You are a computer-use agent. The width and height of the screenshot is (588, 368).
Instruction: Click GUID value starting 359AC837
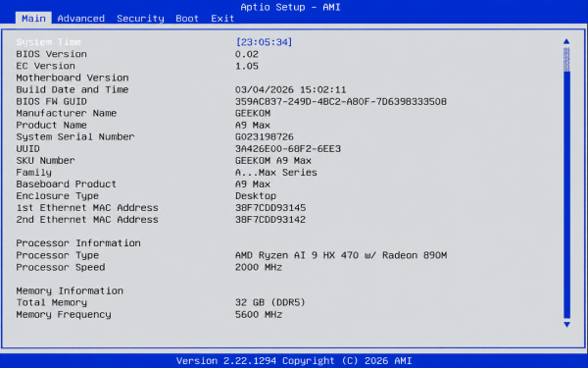[x=341, y=102]
